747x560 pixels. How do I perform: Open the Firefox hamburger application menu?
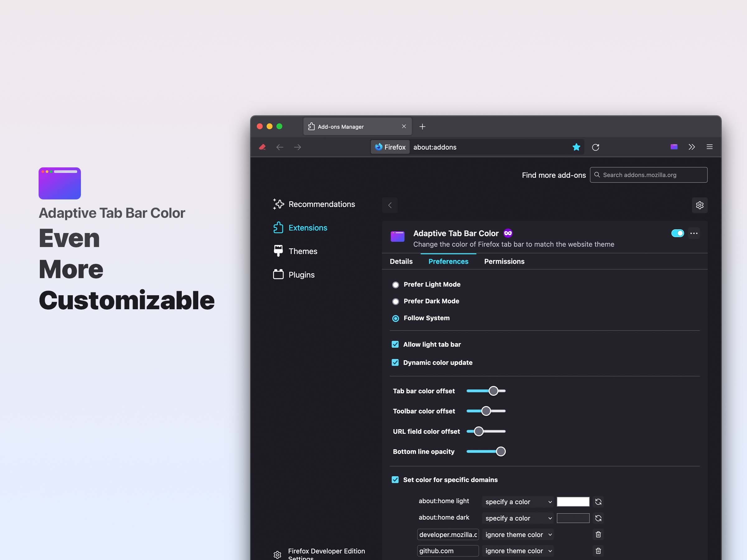[710, 147]
